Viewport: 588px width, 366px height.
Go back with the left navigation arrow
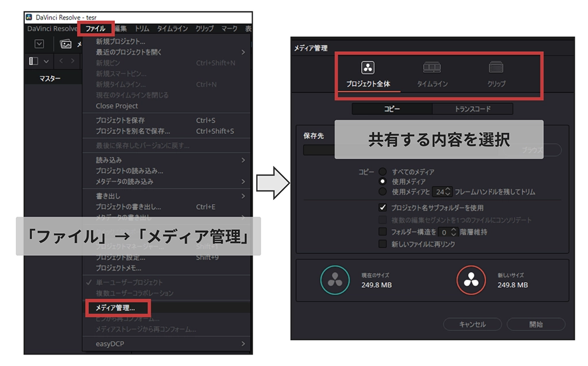pyautogui.click(x=61, y=61)
